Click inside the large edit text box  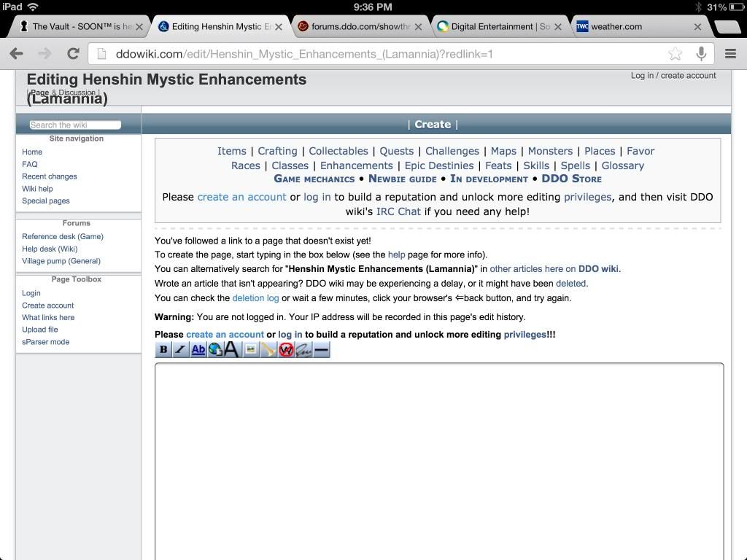click(438, 461)
